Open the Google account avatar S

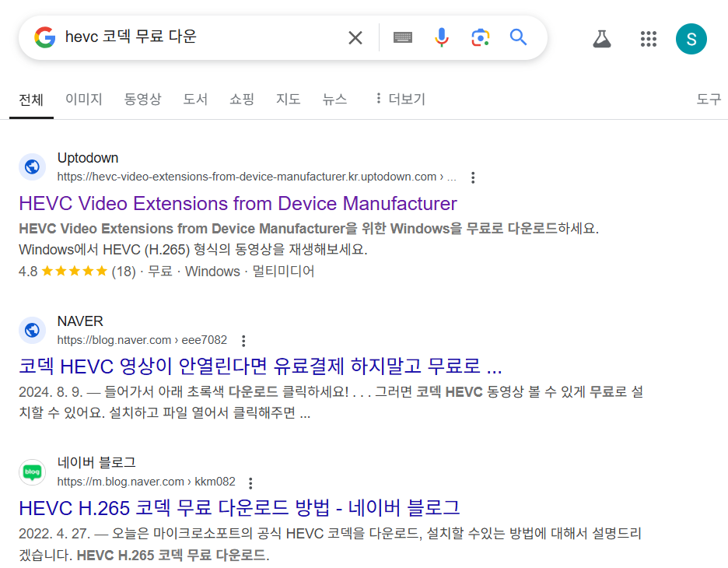pyautogui.click(x=691, y=39)
